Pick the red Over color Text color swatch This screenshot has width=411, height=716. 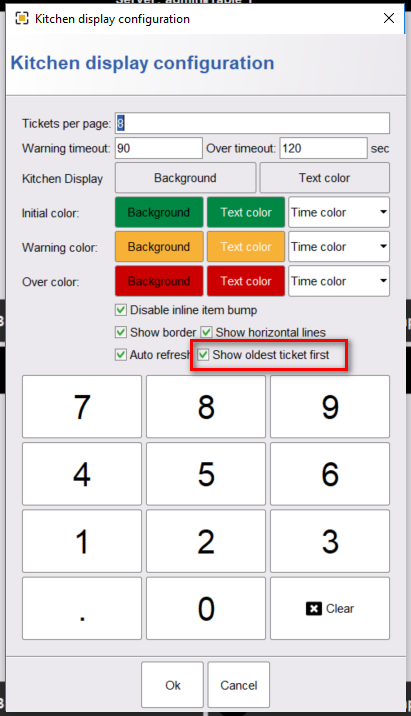[246, 281]
